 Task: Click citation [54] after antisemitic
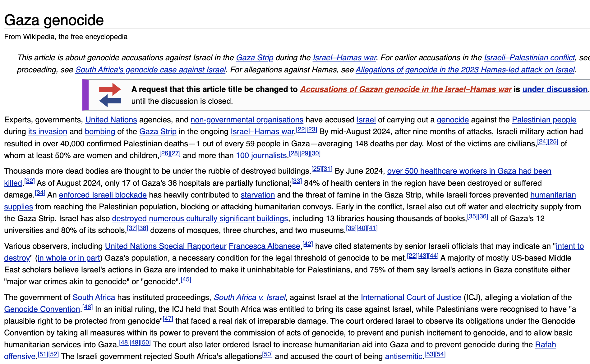coord(440,354)
